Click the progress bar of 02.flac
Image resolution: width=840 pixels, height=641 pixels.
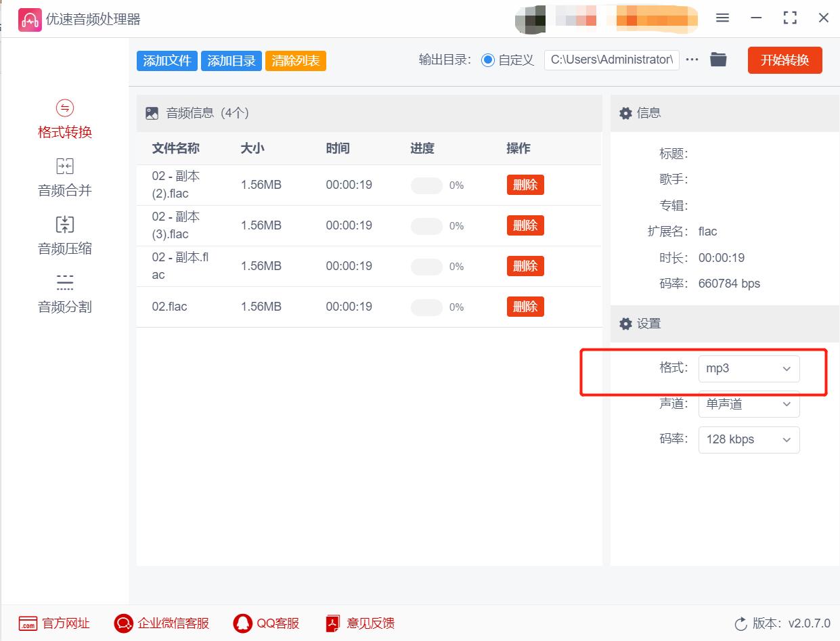click(426, 307)
